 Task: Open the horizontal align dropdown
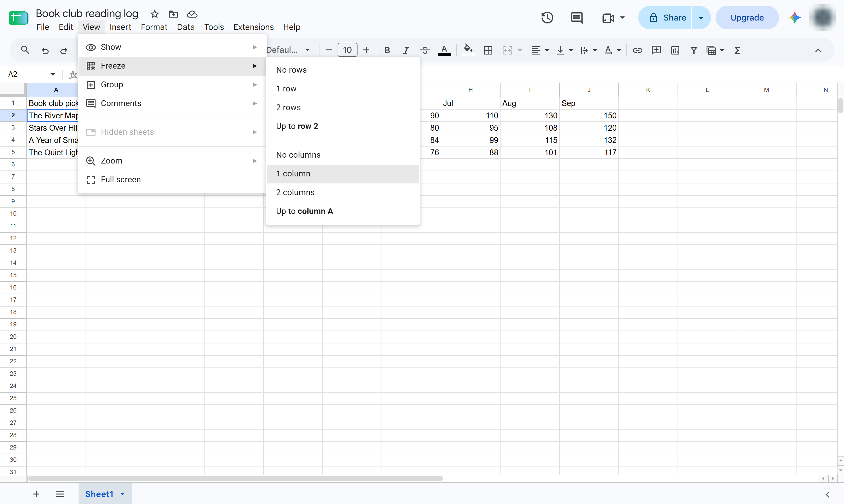tap(540, 50)
